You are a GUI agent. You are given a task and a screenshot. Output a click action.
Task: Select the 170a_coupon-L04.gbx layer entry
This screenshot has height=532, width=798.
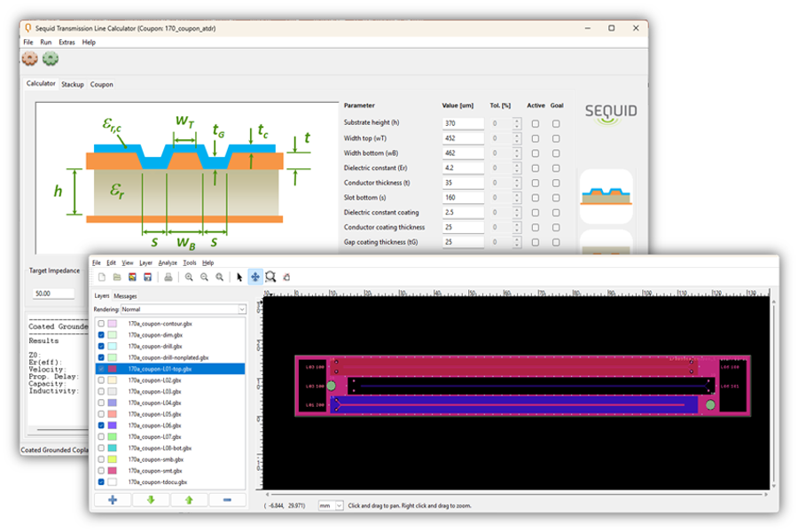[x=155, y=403]
